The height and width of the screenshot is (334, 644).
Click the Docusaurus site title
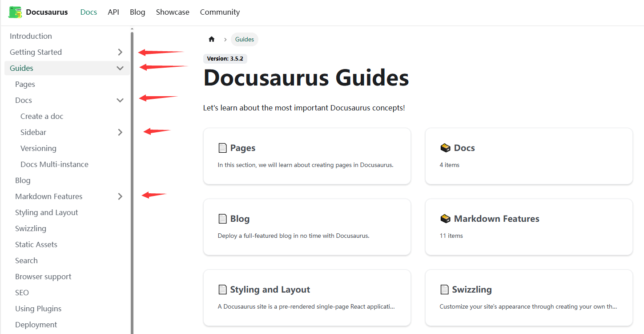click(47, 12)
